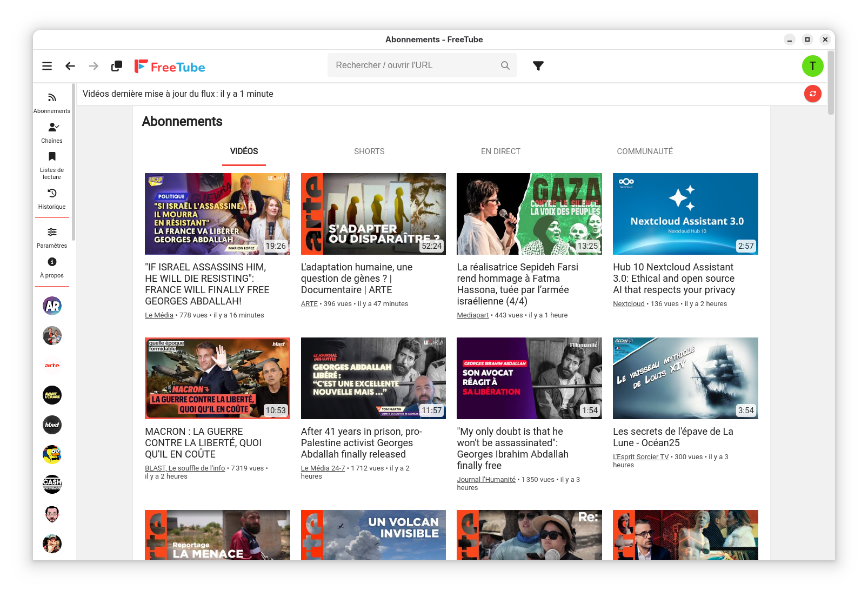Image resolution: width=868 pixels, height=596 pixels.
Task: Open the green T profile avatar
Action: click(812, 66)
